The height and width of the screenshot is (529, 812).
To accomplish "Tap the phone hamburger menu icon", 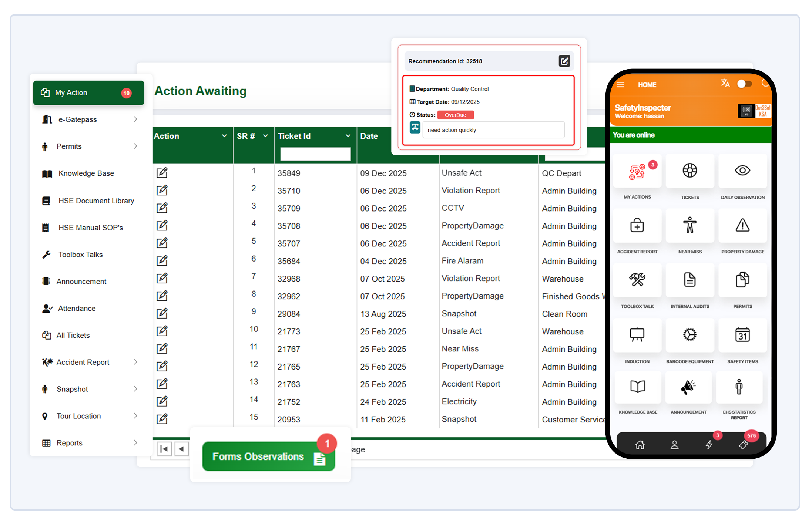I will click(x=621, y=85).
